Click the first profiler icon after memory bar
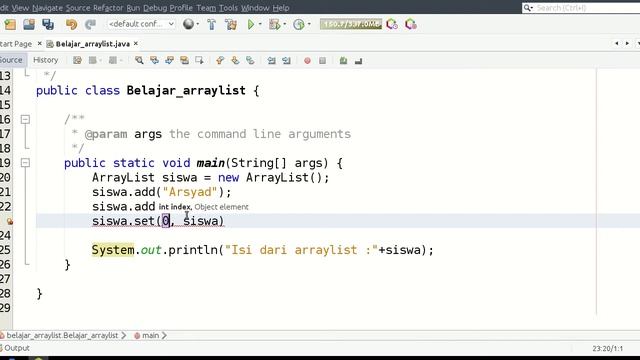Viewport: 640px width, 360px height. tap(392, 24)
